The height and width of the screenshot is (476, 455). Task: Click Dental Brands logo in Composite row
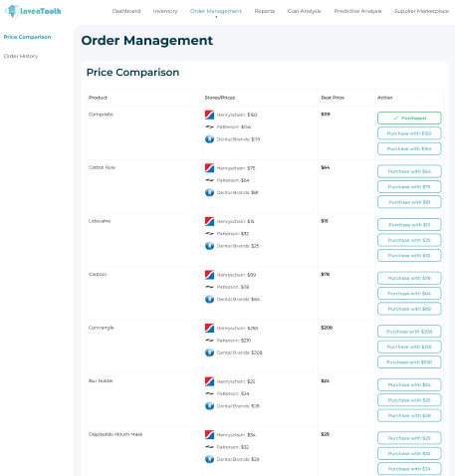209,139
